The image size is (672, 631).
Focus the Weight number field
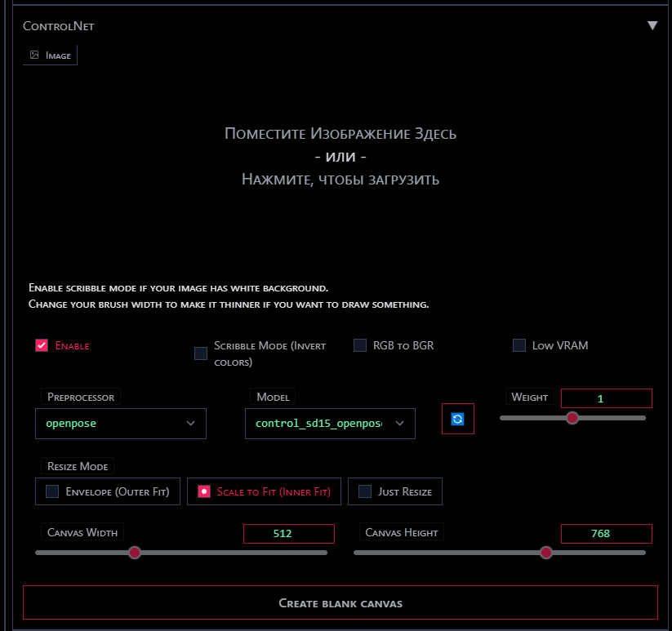(606, 398)
